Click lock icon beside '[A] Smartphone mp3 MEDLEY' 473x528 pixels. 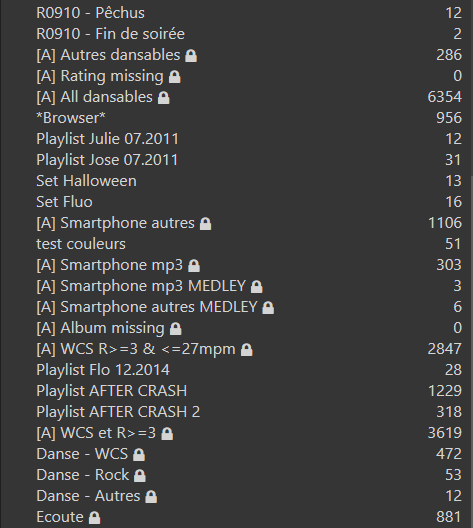[257, 287]
